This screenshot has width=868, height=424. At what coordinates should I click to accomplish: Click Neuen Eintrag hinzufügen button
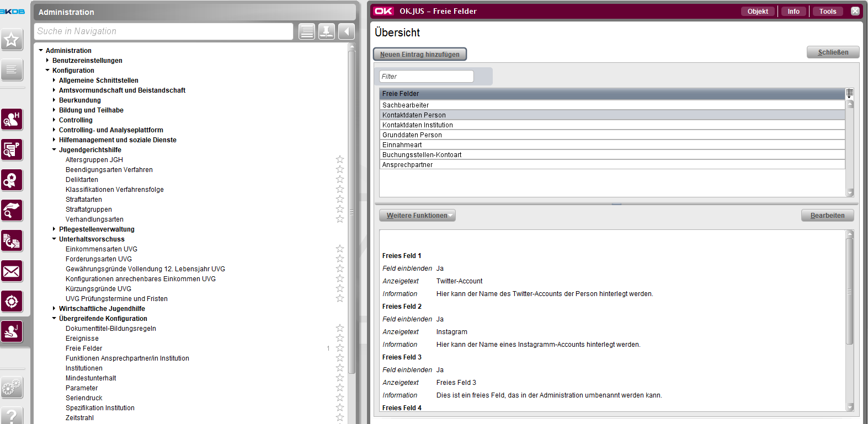pos(419,54)
